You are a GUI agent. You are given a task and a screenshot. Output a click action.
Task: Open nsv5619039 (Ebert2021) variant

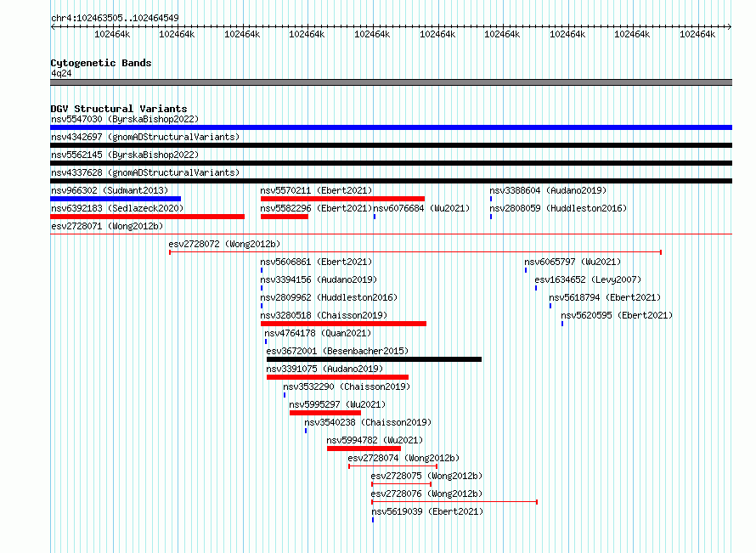pyautogui.click(x=427, y=511)
